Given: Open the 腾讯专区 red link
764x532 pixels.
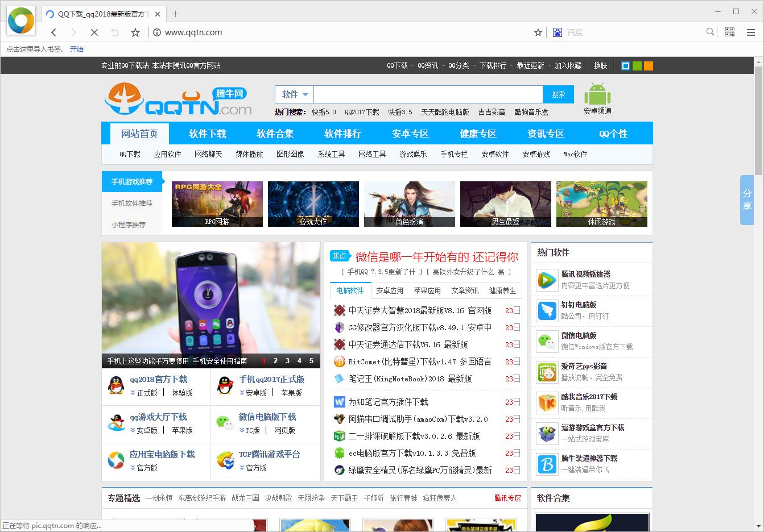Looking at the screenshot, I should pyautogui.click(x=507, y=498).
